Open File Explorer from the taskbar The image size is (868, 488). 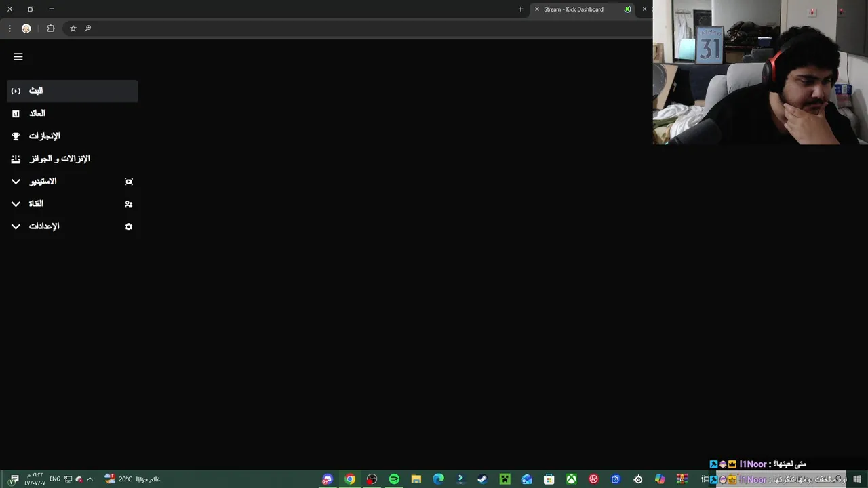click(416, 479)
